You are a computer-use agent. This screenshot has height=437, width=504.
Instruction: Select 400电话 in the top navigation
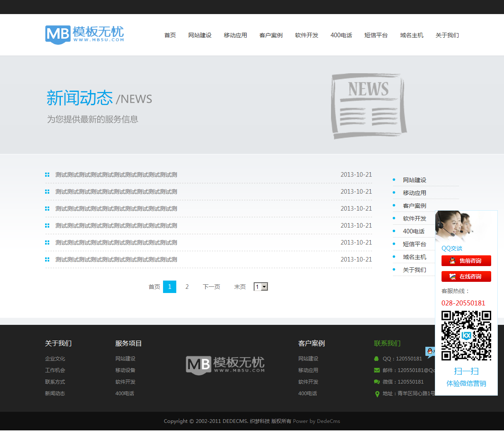click(341, 35)
